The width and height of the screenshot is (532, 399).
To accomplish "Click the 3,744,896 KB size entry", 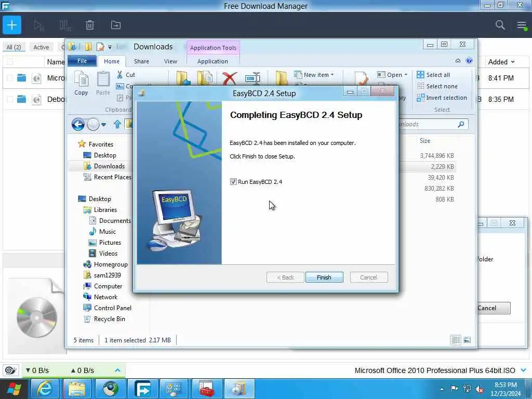I will tap(436, 155).
